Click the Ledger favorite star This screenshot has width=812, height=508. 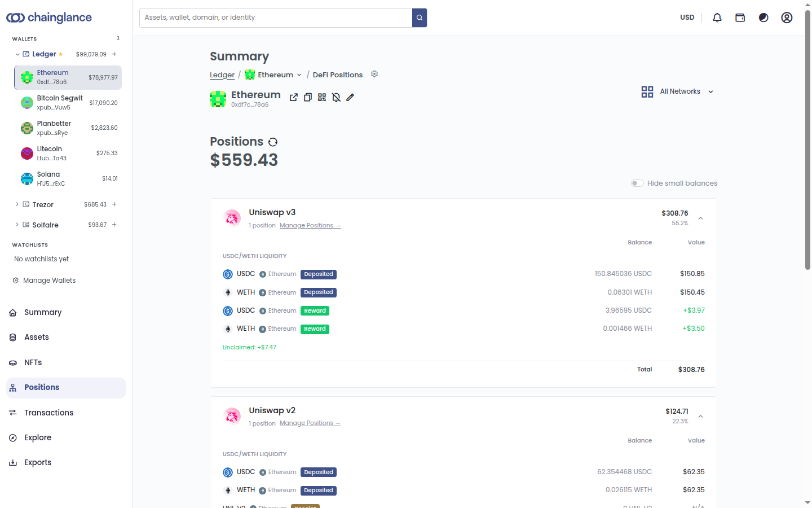tap(61, 54)
